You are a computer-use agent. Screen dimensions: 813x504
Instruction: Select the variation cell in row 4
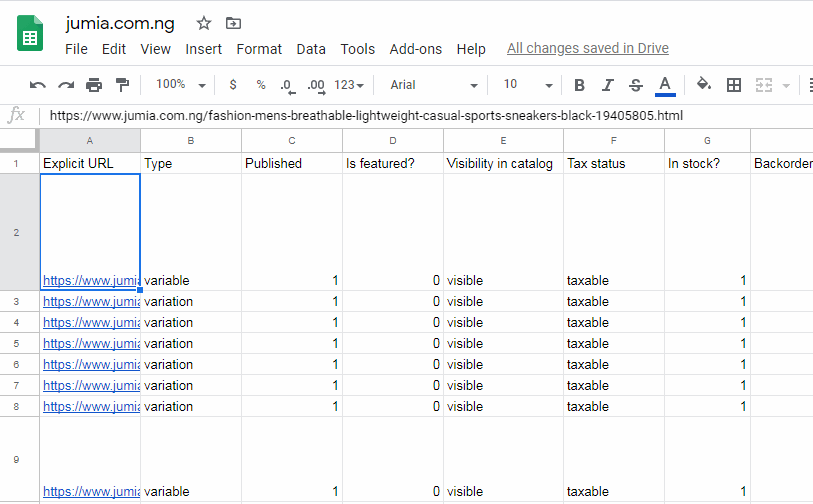(x=191, y=323)
